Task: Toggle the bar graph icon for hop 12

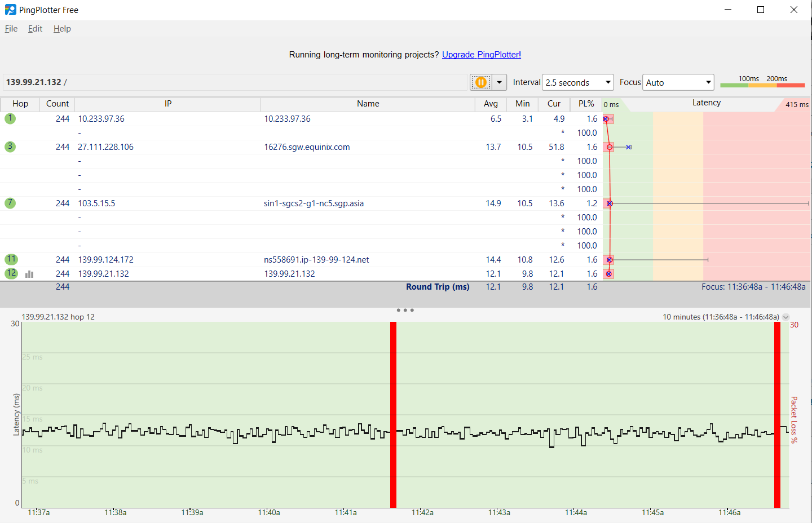Action: coord(29,274)
